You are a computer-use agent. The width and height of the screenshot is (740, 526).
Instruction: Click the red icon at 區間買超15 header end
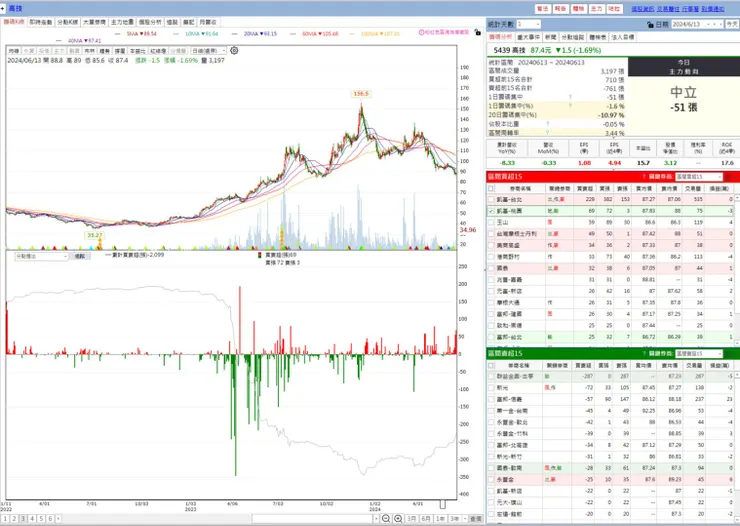pos(728,176)
